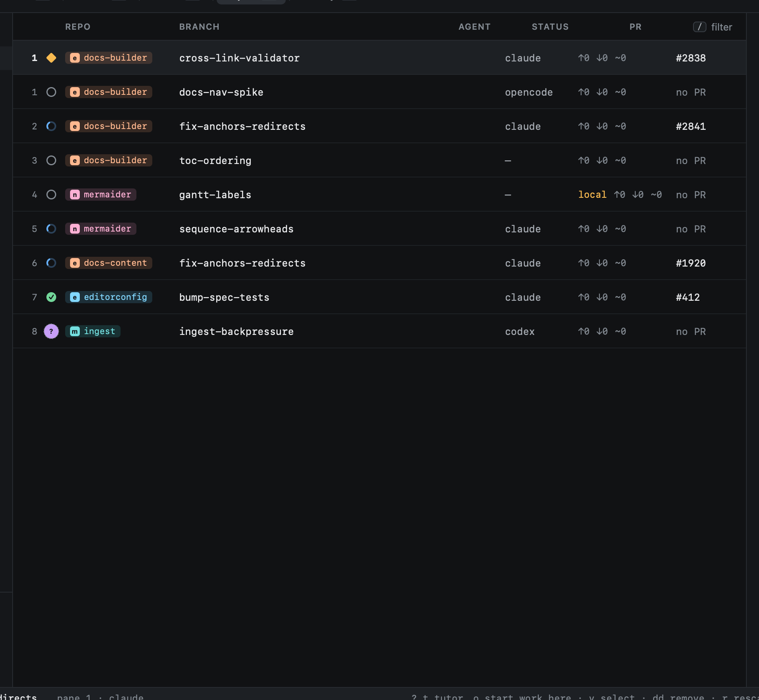Click the spinner icon for sequence-arrowheads
Image resolution: width=759 pixels, height=700 pixels.
pyautogui.click(x=51, y=229)
